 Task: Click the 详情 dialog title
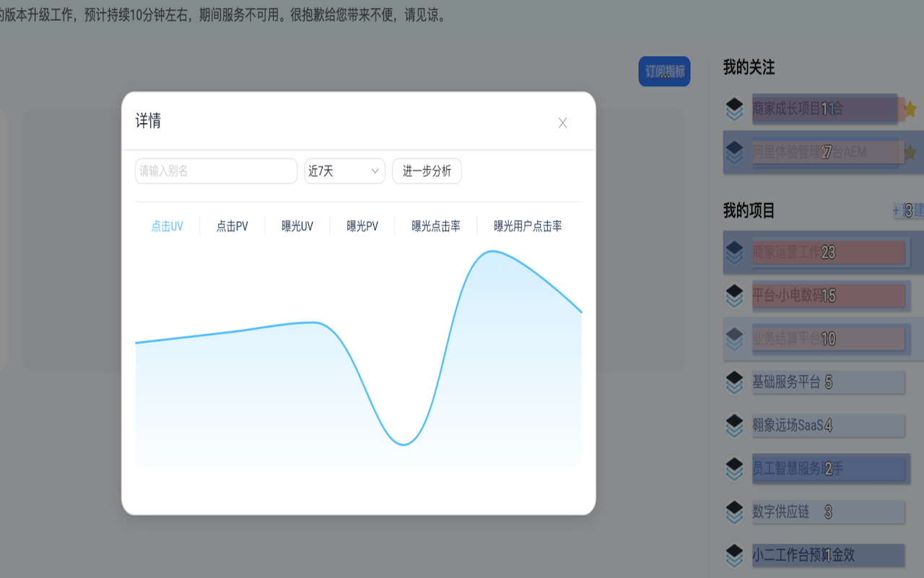coord(148,121)
